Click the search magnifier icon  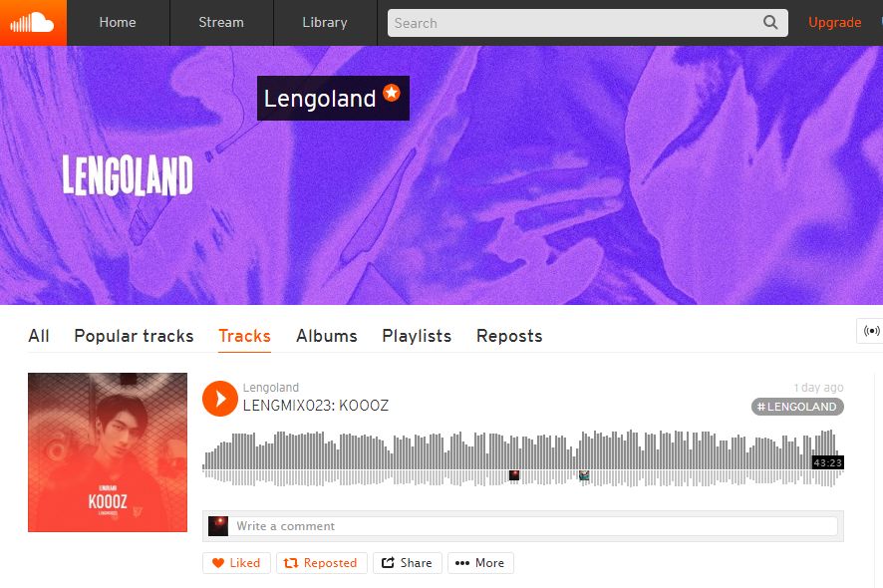(x=769, y=23)
